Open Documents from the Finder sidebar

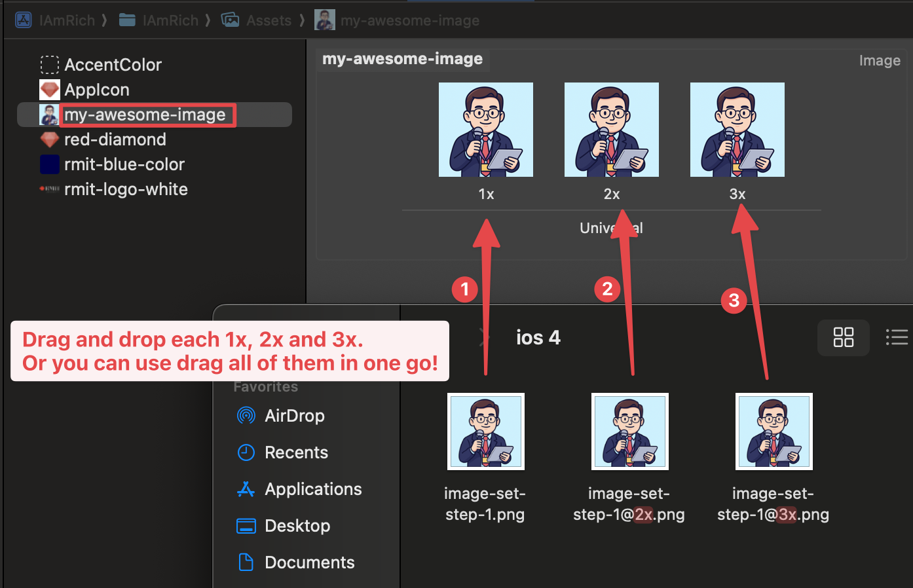pyautogui.click(x=309, y=562)
